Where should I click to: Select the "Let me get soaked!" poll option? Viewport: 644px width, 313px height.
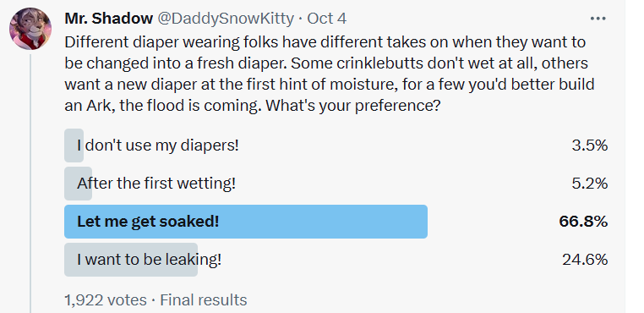[x=336, y=222]
